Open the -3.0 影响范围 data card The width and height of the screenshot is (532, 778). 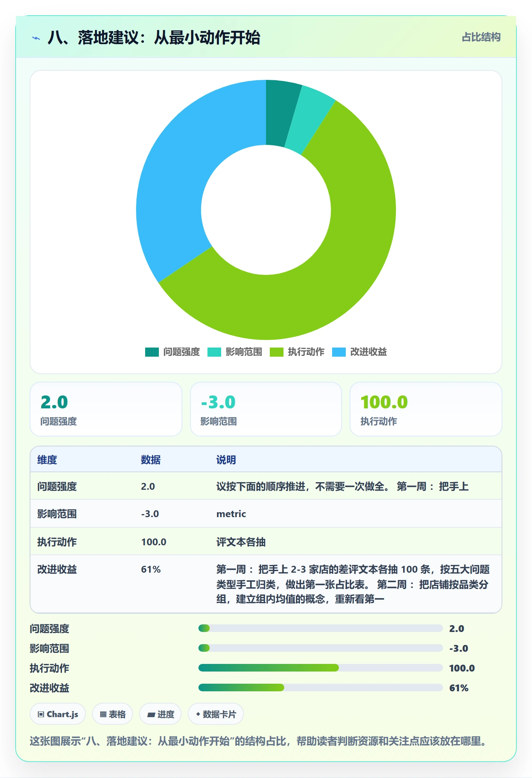point(266,409)
